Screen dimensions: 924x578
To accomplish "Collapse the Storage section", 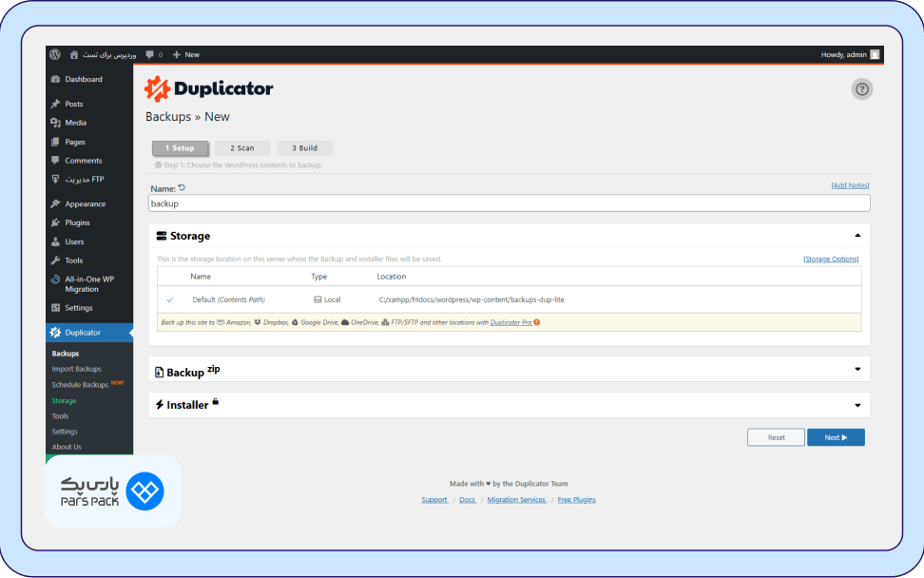I will [x=857, y=235].
